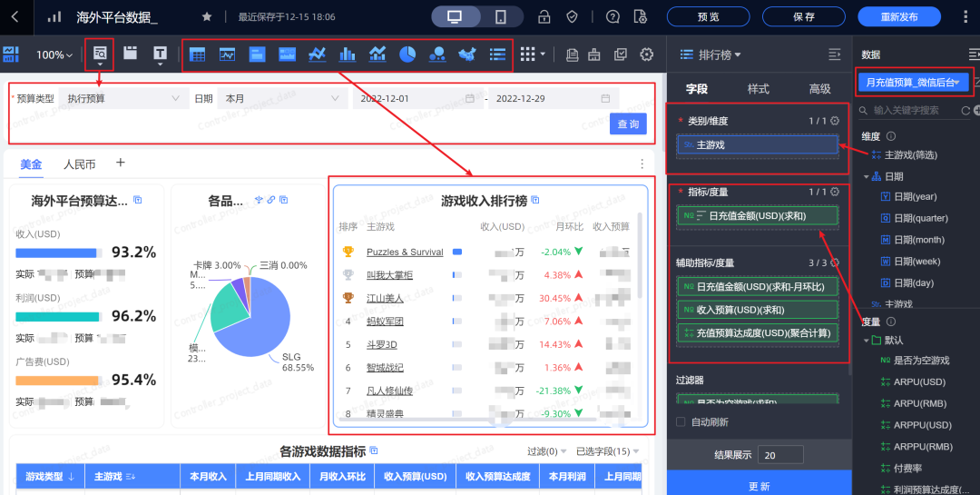Add a ranking list chart from the toolbar
The image size is (980, 495).
[x=497, y=54]
